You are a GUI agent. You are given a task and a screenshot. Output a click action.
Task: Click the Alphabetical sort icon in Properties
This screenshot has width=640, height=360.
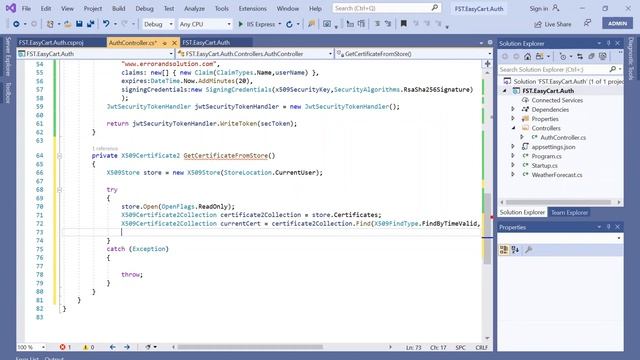coord(515,250)
